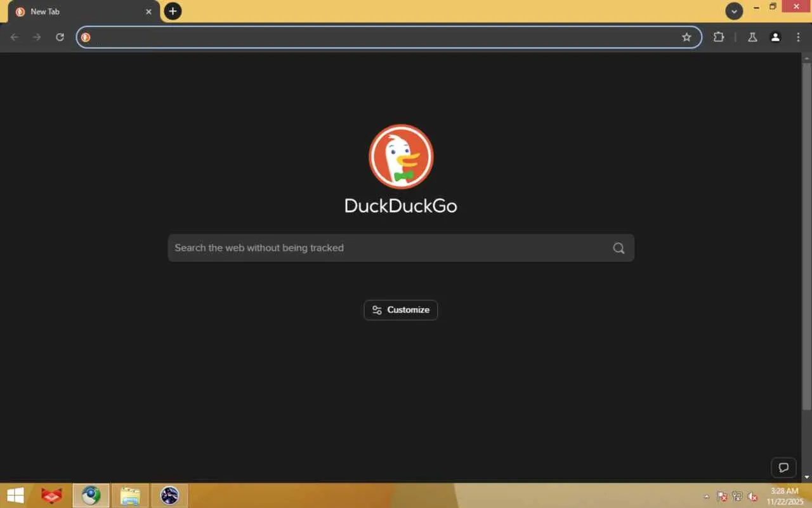Click the scrollbar down arrow

tap(806, 477)
